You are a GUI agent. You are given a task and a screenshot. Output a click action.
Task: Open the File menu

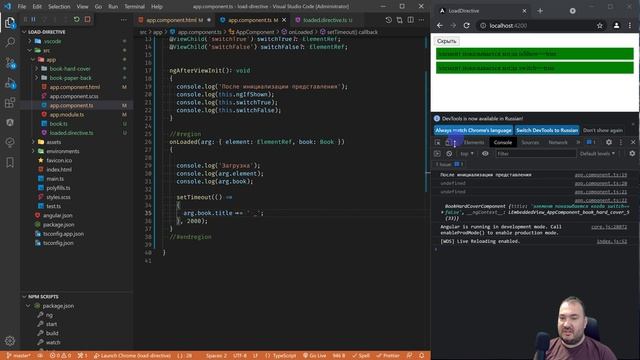(22, 7)
